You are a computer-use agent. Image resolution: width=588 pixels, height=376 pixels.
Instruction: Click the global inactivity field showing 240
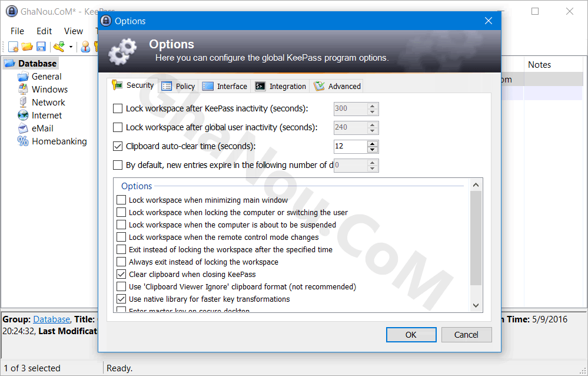[x=351, y=128]
